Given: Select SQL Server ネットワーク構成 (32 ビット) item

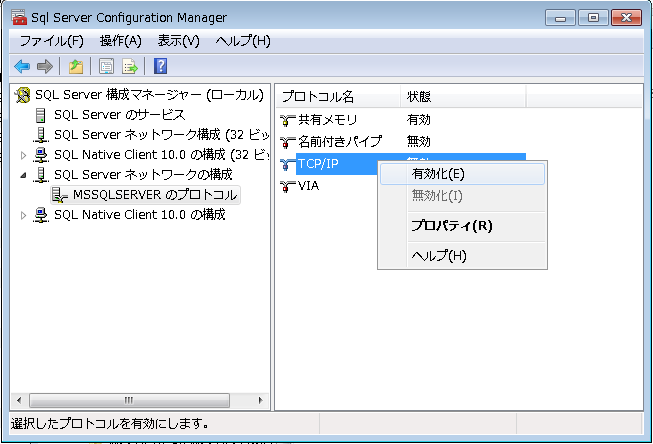Looking at the screenshot, I should click(x=162, y=135).
